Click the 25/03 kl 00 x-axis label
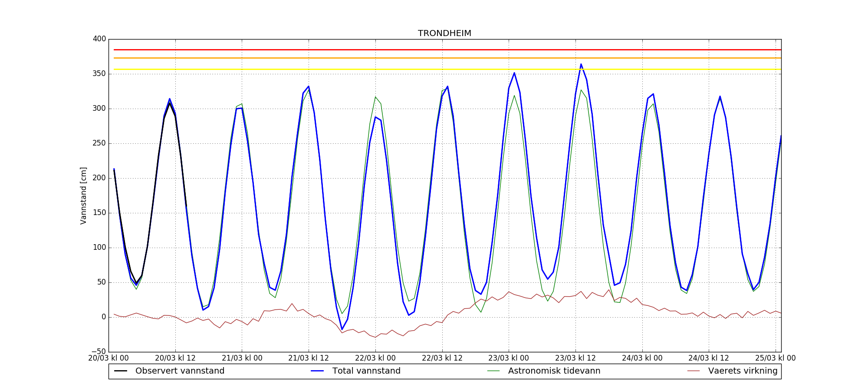This screenshot has width=868, height=391. click(776, 358)
